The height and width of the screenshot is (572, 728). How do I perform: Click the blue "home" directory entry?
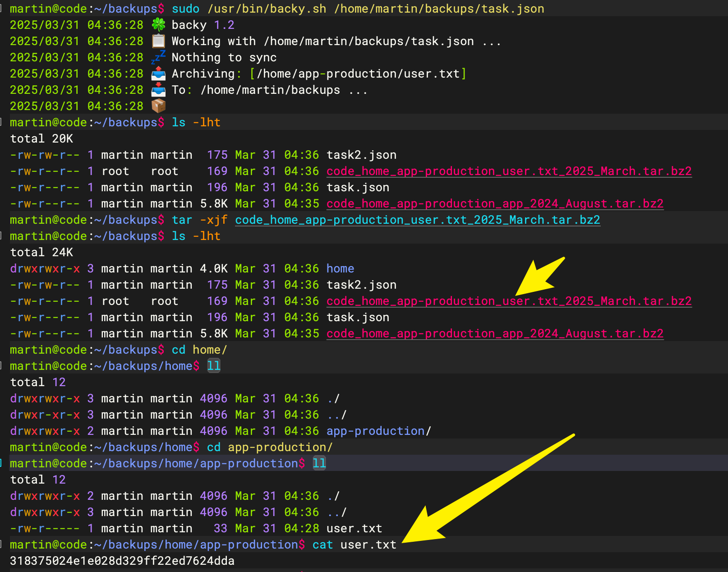pos(340,268)
